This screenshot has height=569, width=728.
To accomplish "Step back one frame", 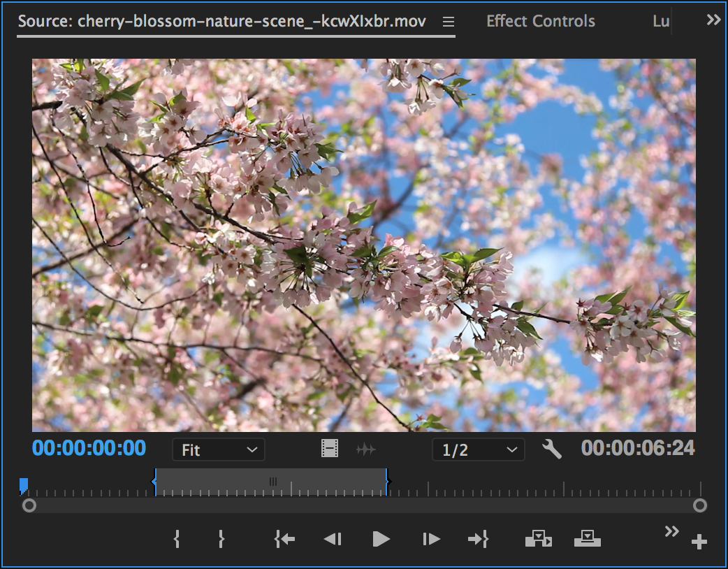I will pos(333,539).
